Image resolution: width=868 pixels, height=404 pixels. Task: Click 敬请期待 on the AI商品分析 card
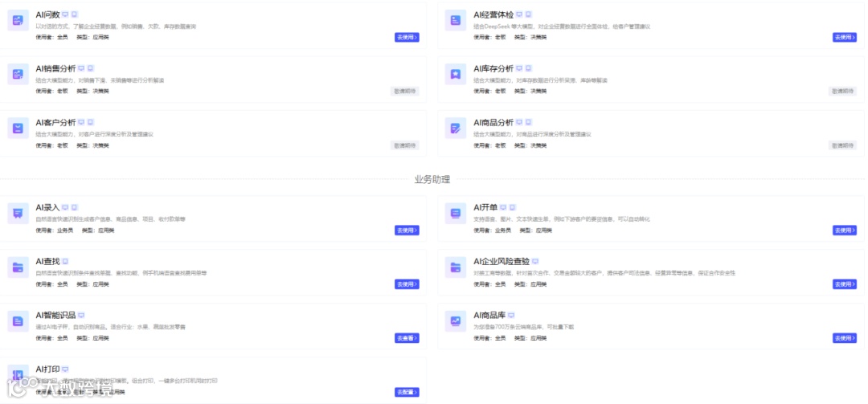[842, 145]
